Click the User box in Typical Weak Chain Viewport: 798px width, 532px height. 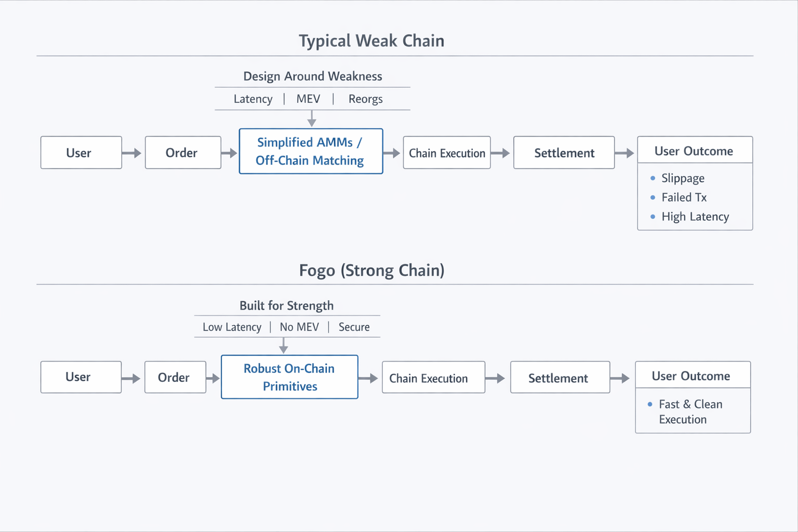(x=81, y=153)
